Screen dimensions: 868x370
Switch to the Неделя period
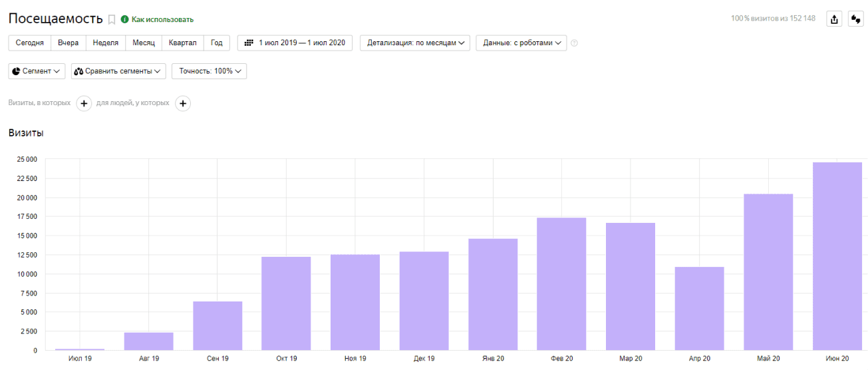point(106,43)
